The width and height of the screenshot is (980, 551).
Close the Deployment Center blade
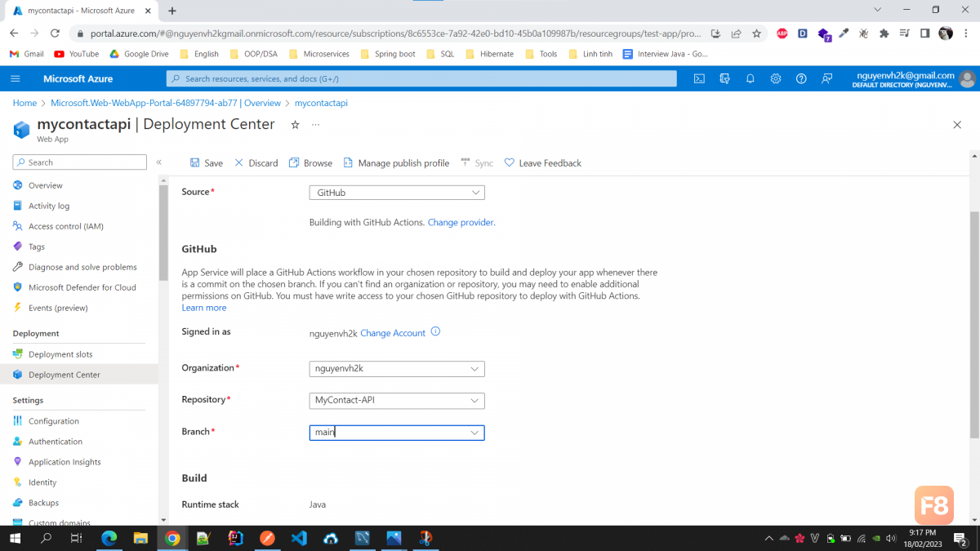957,125
